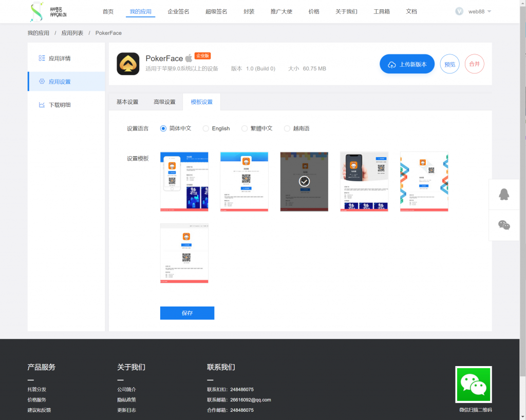The width and height of the screenshot is (526, 420).
Task: Click the 上传新版本 upload button
Action: click(407, 64)
